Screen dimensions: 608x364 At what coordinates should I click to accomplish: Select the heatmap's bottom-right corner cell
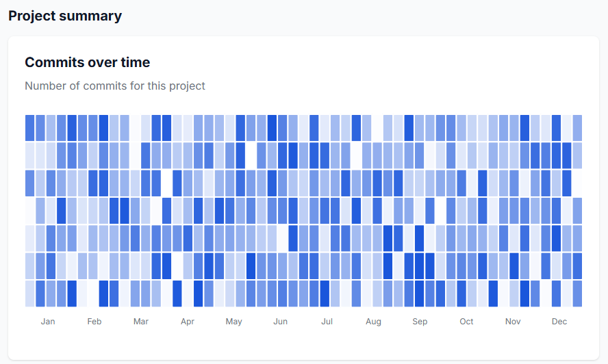click(x=577, y=294)
